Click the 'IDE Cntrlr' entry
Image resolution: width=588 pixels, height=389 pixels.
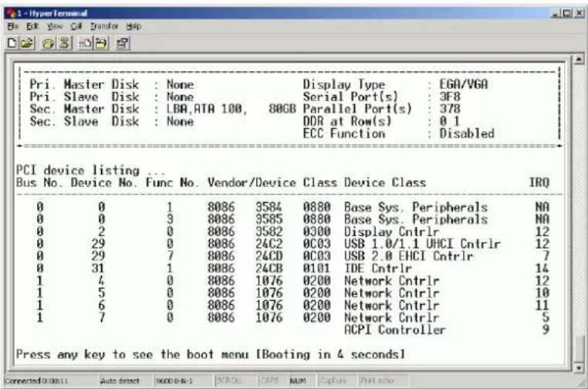(x=377, y=269)
